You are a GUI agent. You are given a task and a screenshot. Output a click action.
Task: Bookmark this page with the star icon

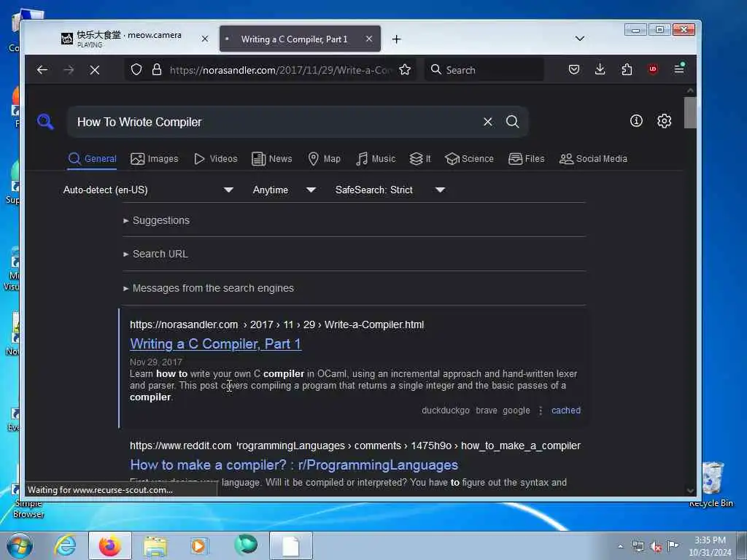click(405, 70)
